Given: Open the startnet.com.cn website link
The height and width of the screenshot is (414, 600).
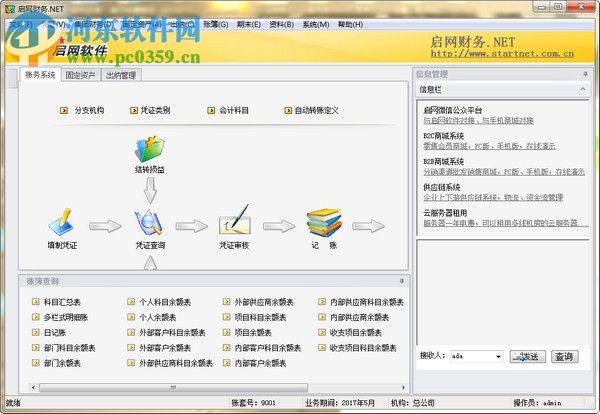Looking at the screenshot, I should click(502, 54).
